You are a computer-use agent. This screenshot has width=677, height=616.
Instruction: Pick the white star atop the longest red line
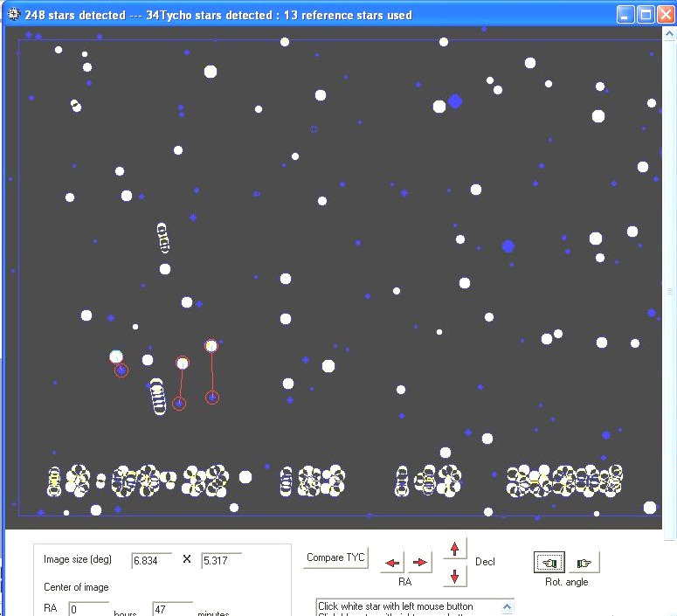(211, 346)
